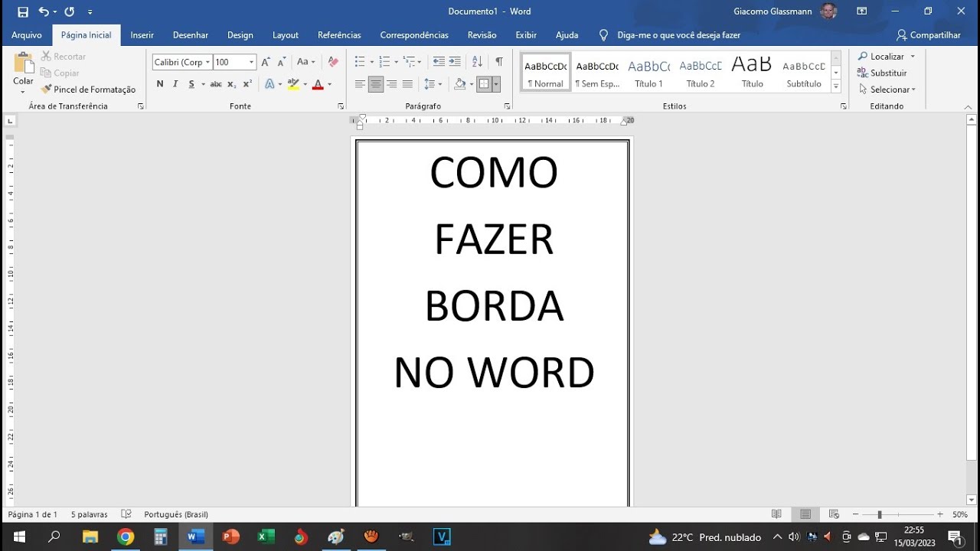Open Chrome from the Windows taskbar

[125, 537]
